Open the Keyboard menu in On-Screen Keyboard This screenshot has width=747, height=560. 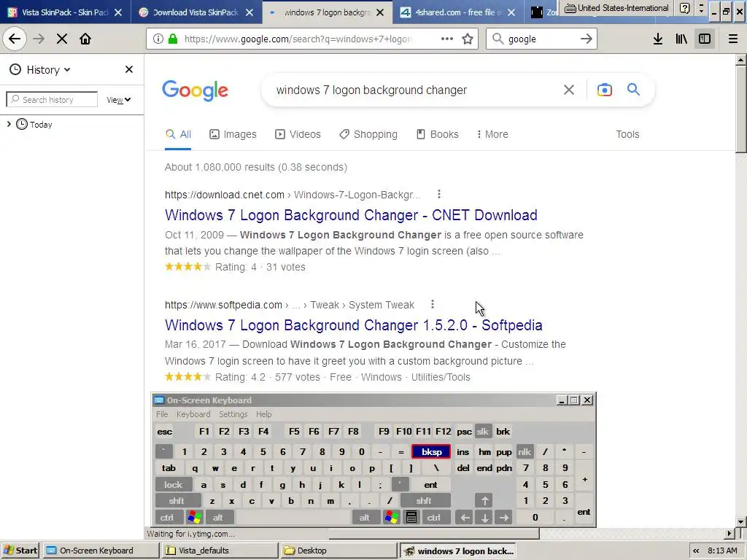pyautogui.click(x=193, y=414)
